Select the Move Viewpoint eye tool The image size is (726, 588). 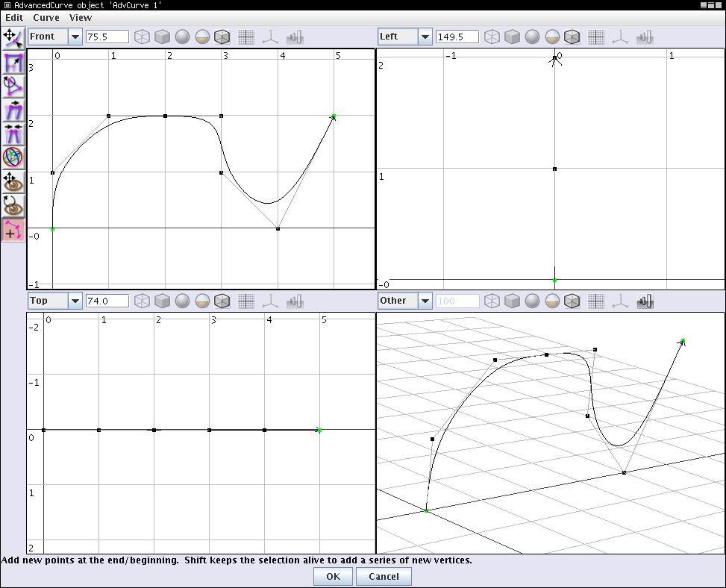pyautogui.click(x=13, y=181)
